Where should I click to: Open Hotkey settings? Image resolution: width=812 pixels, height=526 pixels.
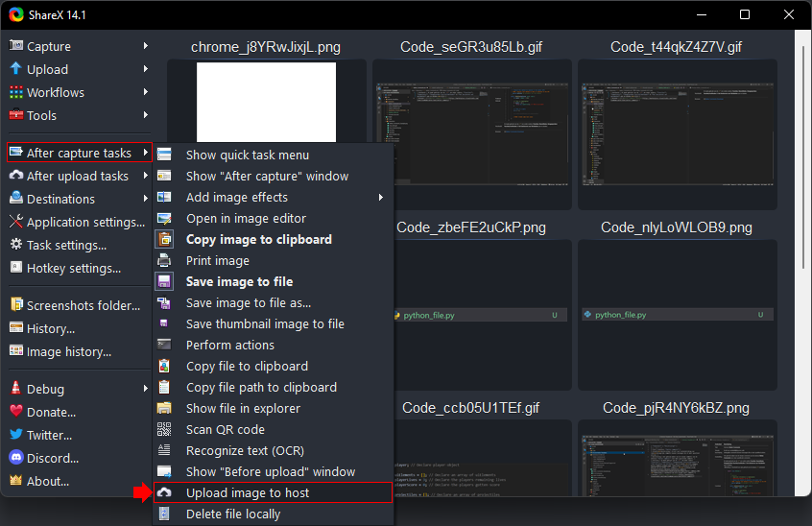point(74,268)
